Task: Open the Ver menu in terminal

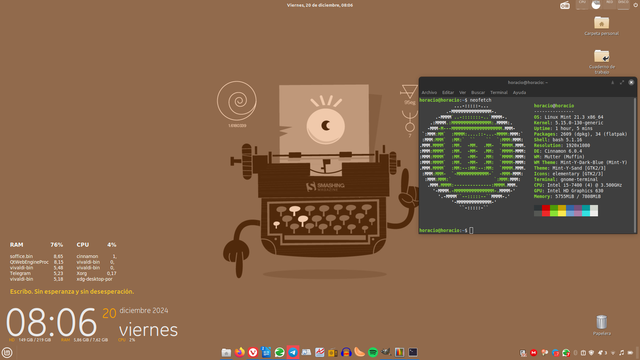Action: [462, 93]
